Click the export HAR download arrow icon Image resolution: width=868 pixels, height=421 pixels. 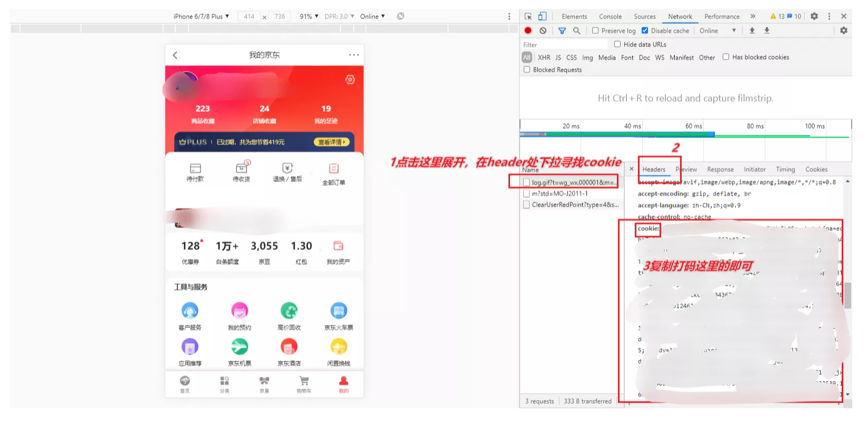point(767,31)
